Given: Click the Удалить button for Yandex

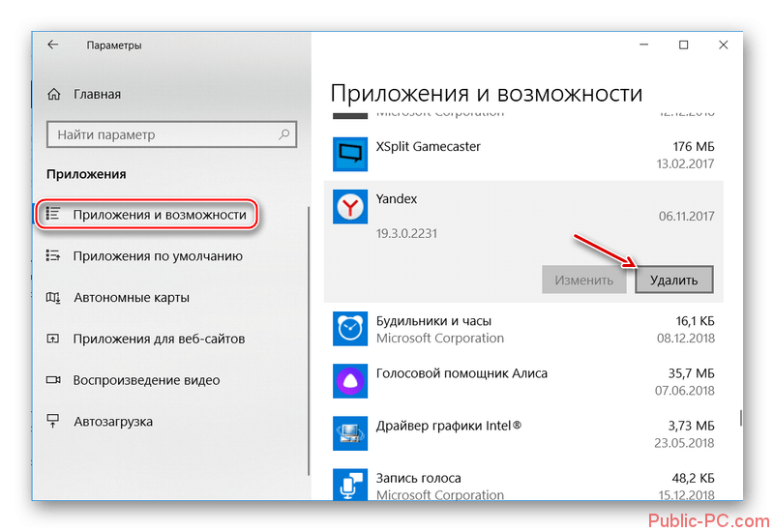Looking at the screenshot, I should (x=673, y=280).
